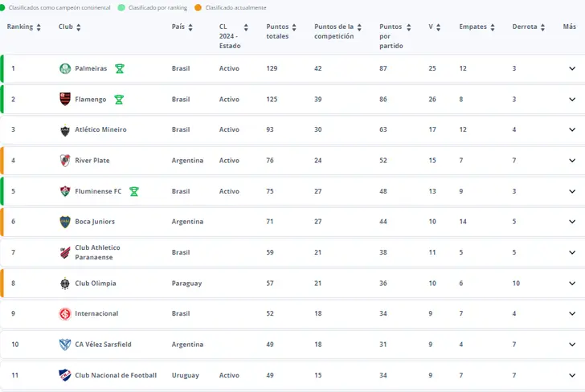Sort by V column arrows

click(x=438, y=27)
